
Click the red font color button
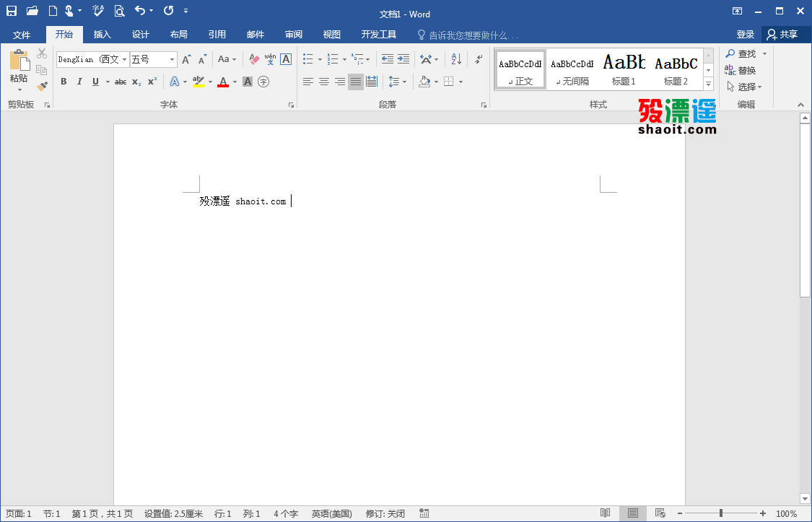tap(223, 82)
